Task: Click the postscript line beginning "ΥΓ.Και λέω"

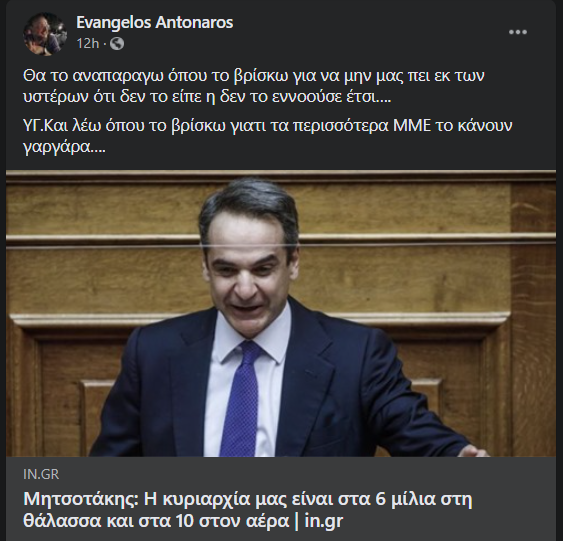Action: point(267,126)
